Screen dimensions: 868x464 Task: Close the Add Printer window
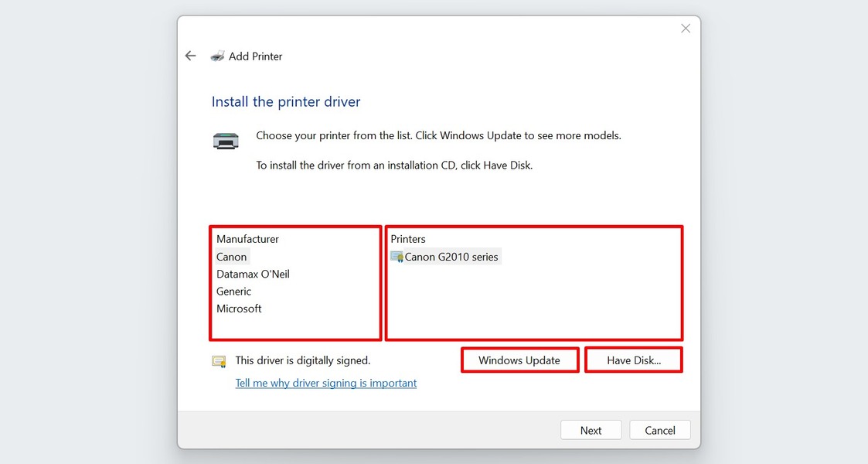[x=685, y=28]
